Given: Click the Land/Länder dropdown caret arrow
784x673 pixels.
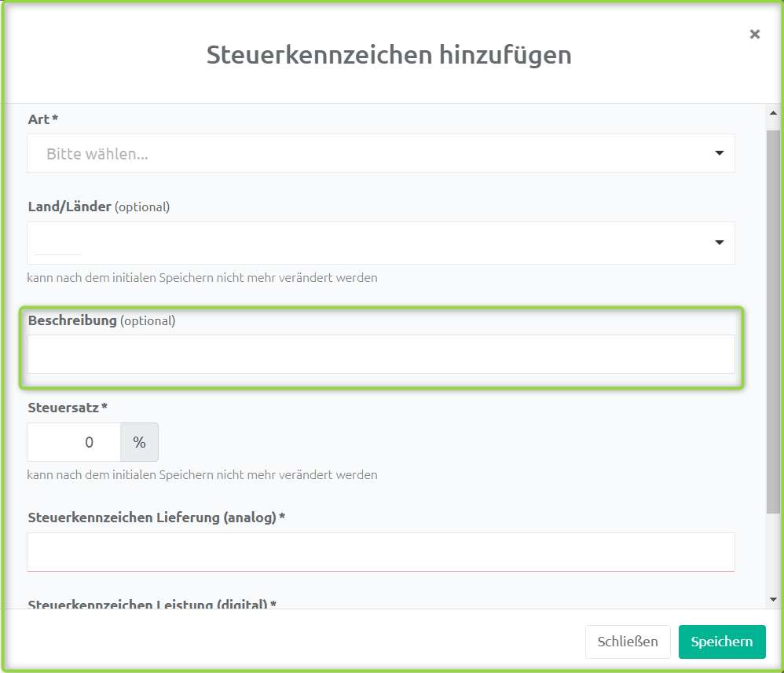Looking at the screenshot, I should [x=719, y=243].
